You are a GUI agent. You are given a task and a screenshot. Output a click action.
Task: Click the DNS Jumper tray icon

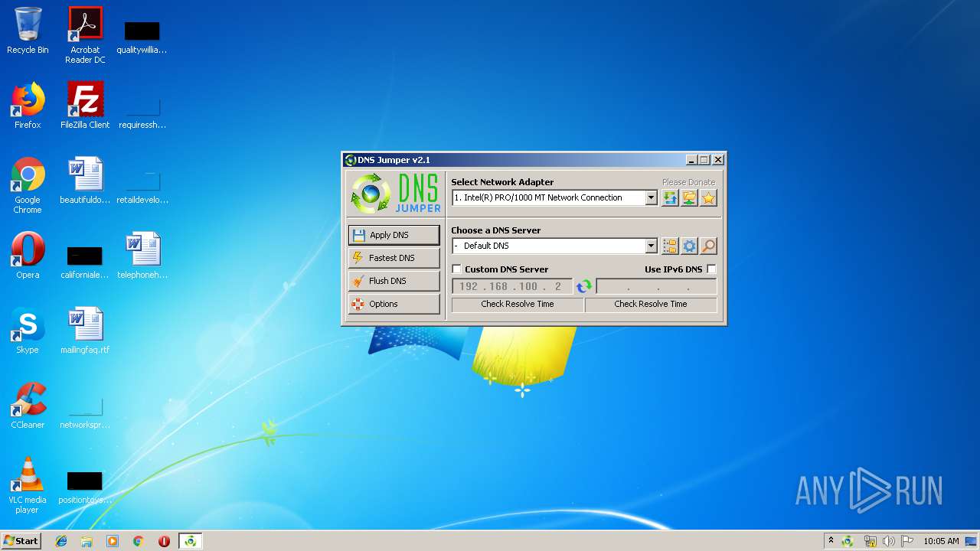(848, 541)
